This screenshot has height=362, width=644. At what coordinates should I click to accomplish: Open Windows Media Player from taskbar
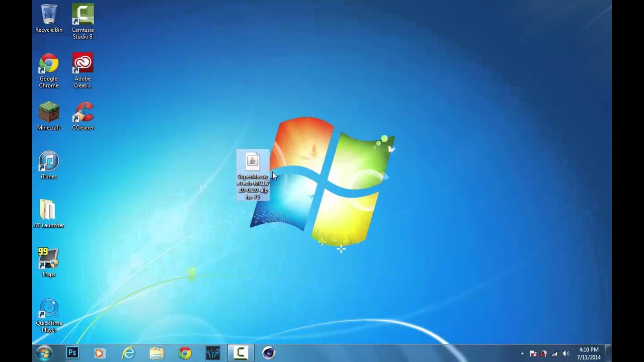click(x=100, y=353)
